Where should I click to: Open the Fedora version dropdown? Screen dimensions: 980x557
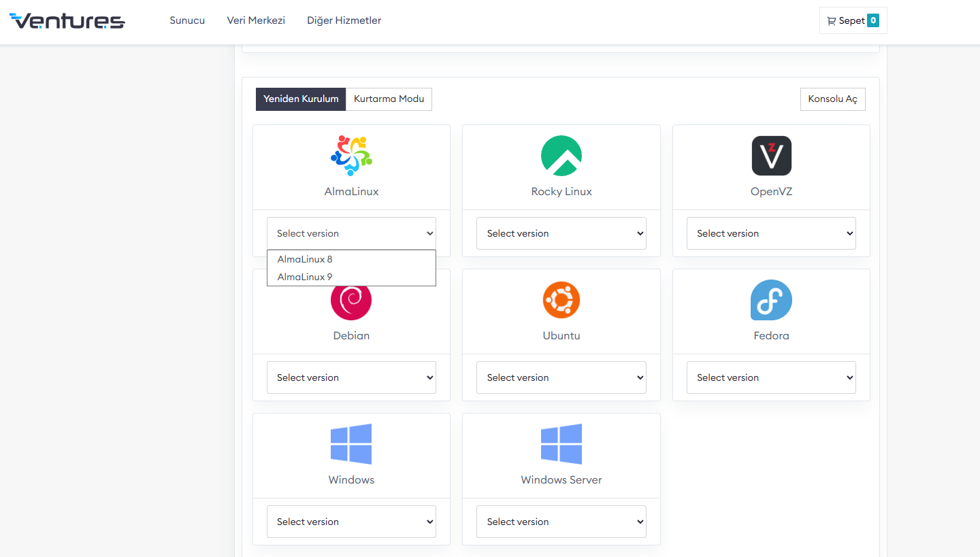[771, 377]
